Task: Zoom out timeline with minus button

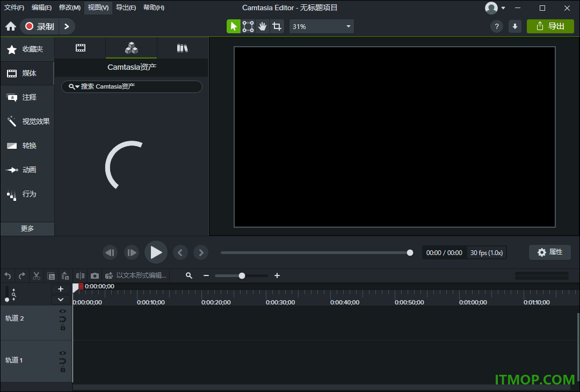Action: (206, 275)
